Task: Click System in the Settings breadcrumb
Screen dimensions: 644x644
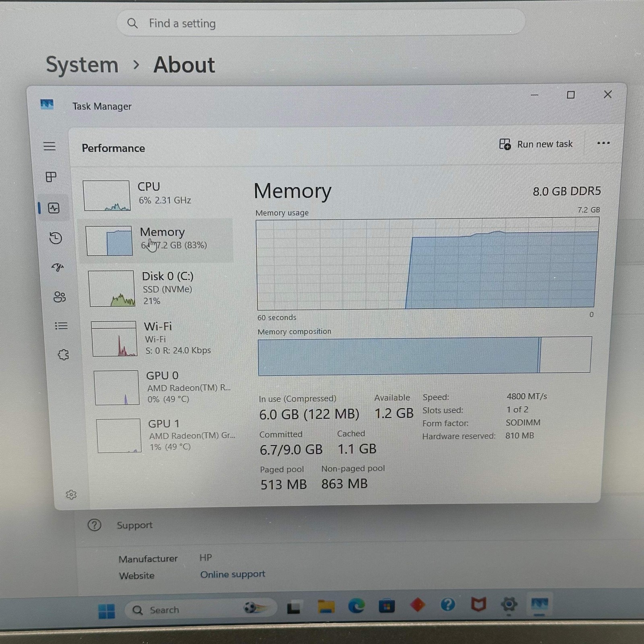Action: coord(82,64)
